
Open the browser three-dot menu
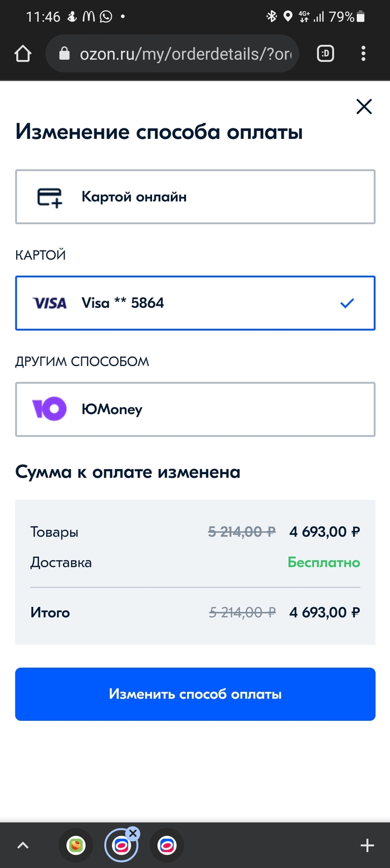(363, 54)
